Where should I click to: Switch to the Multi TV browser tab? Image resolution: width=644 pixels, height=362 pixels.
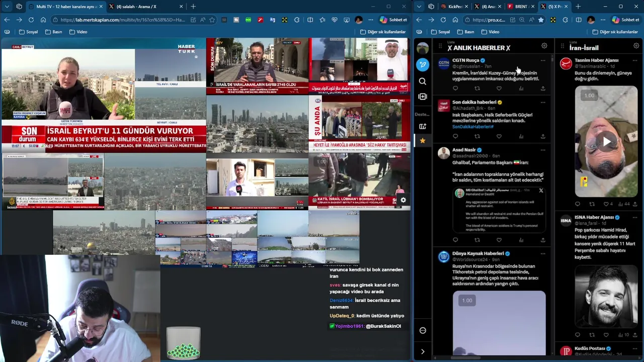tap(66, 7)
